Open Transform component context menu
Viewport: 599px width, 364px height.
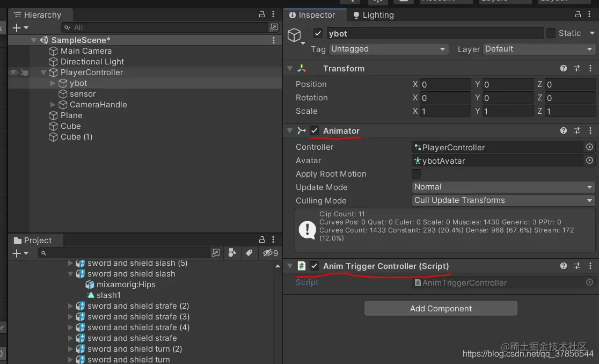590,68
